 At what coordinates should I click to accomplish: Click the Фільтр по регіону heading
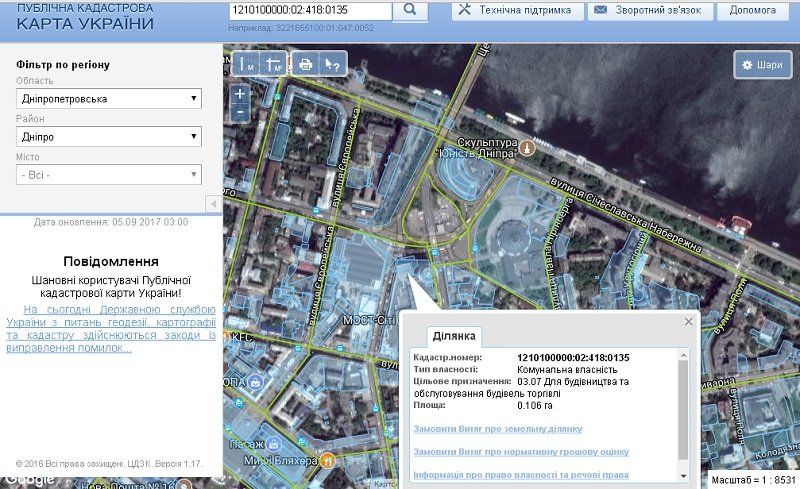tap(63, 65)
